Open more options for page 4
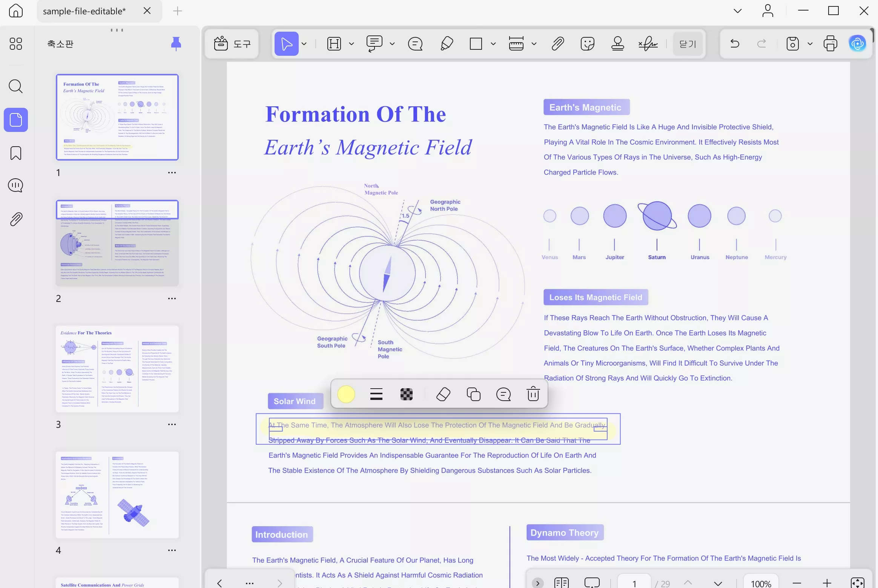Screen dimensions: 878x588 (x=172, y=550)
